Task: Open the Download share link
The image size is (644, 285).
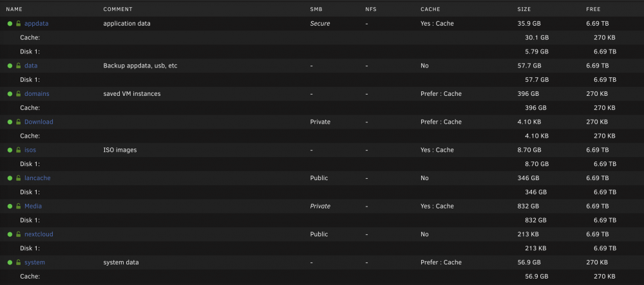Action: tap(39, 122)
